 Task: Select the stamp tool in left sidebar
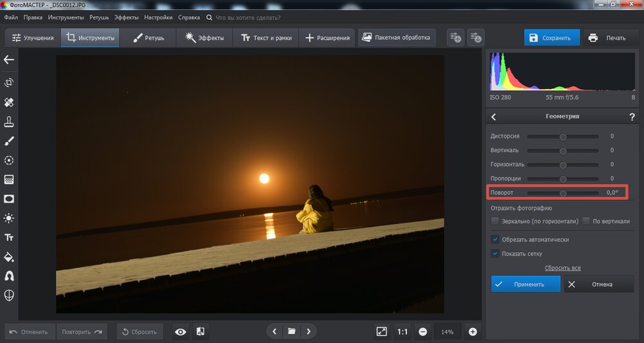point(9,122)
